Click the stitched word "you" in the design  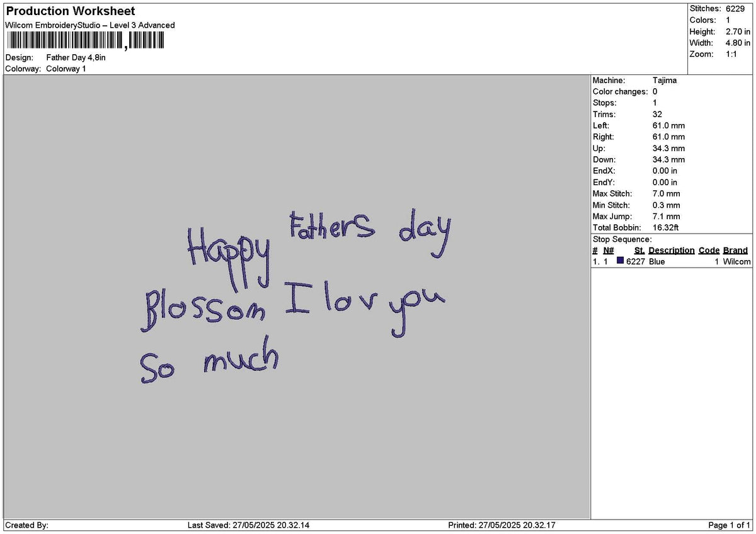[x=417, y=311]
